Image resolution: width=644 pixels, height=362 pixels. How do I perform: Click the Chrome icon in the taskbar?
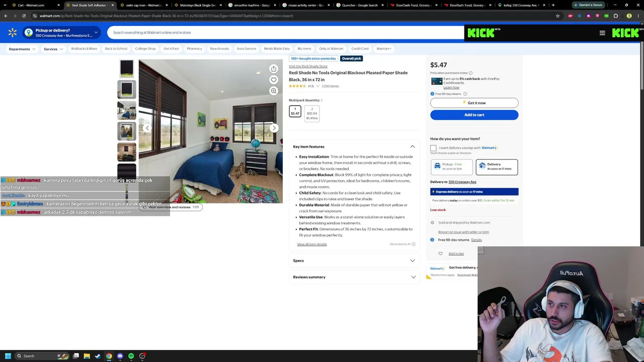click(109, 356)
